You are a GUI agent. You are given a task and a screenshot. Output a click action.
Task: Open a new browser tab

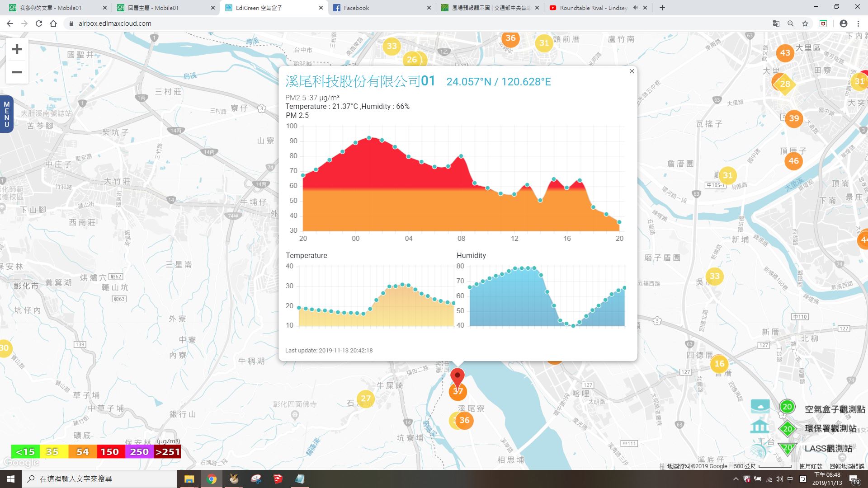click(x=662, y=8)
